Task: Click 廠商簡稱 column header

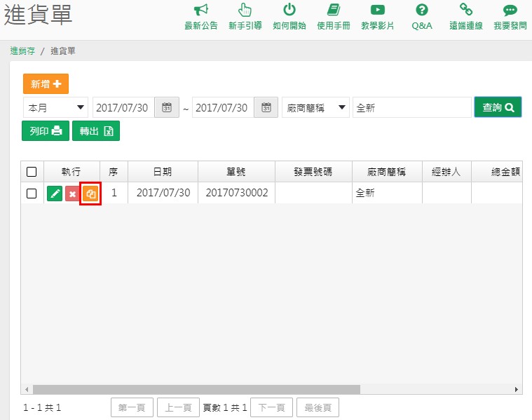Action: (387, 172)
